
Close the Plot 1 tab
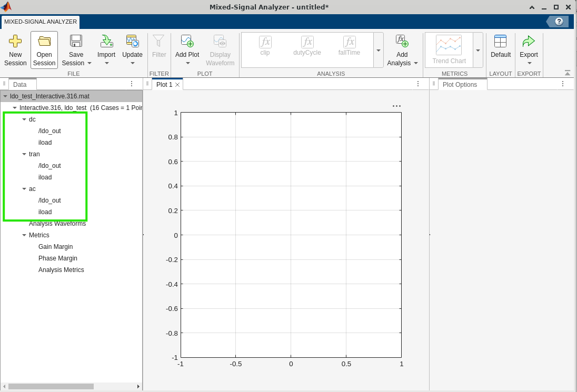(x=176, y=84)
